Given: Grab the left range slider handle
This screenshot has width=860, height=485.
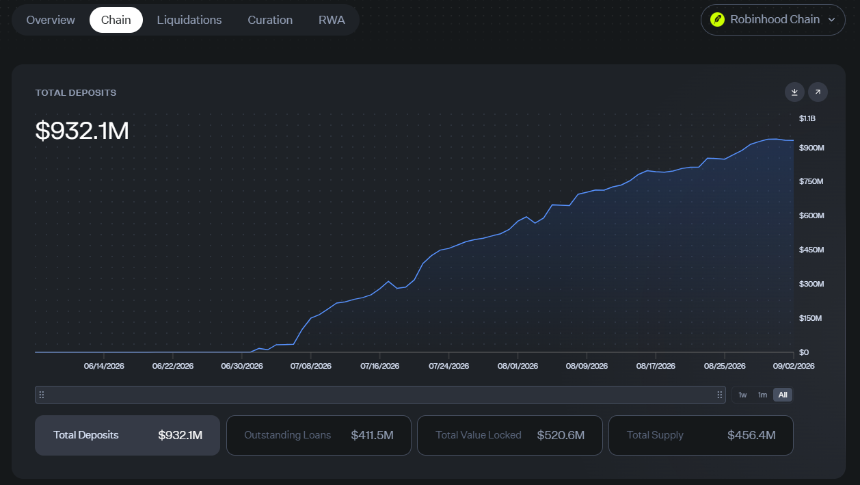Looking at the screenshot, I should [42, 394].
